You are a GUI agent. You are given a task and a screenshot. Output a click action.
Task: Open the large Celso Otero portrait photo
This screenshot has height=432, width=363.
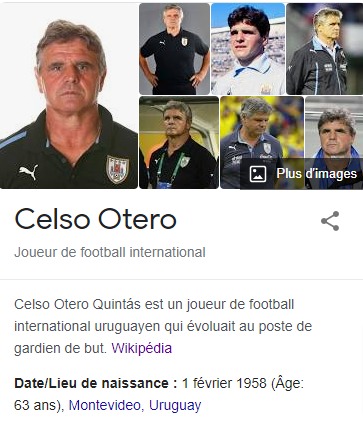tap(69, 96)
